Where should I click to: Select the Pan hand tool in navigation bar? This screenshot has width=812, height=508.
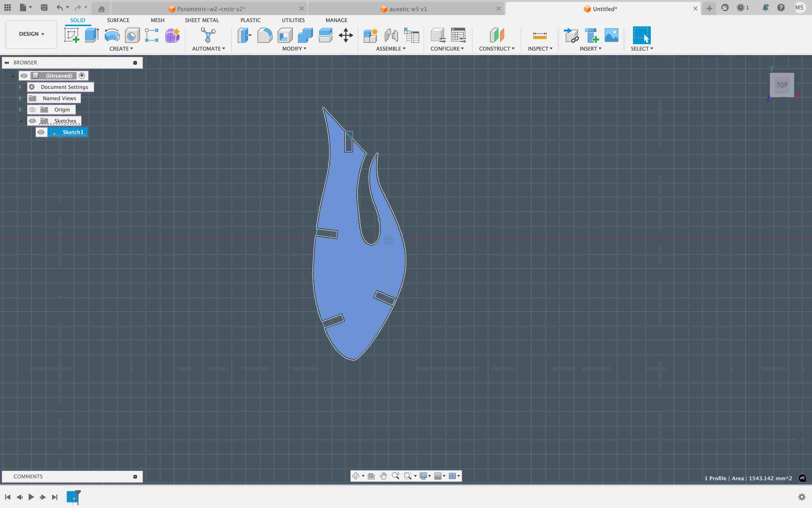(383, 476)
